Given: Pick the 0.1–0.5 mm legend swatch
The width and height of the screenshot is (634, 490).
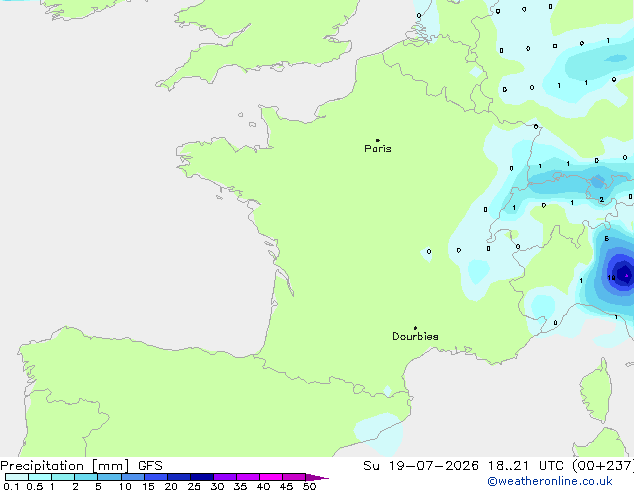Looking at the screenshot, I should tap(17, 477).
